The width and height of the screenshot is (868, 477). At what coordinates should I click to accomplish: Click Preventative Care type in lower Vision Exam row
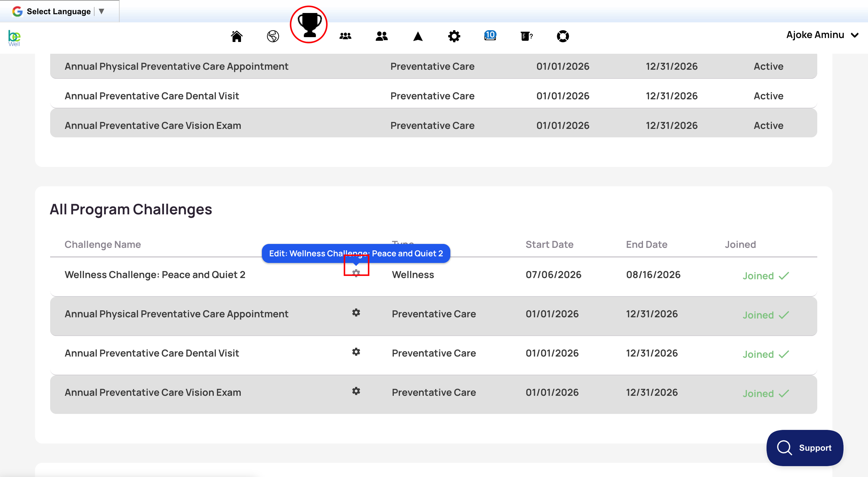(434, 392)
